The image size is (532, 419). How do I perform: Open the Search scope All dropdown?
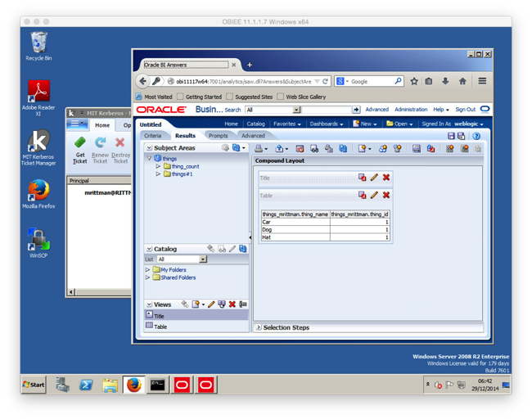click(x=296, y=110)
